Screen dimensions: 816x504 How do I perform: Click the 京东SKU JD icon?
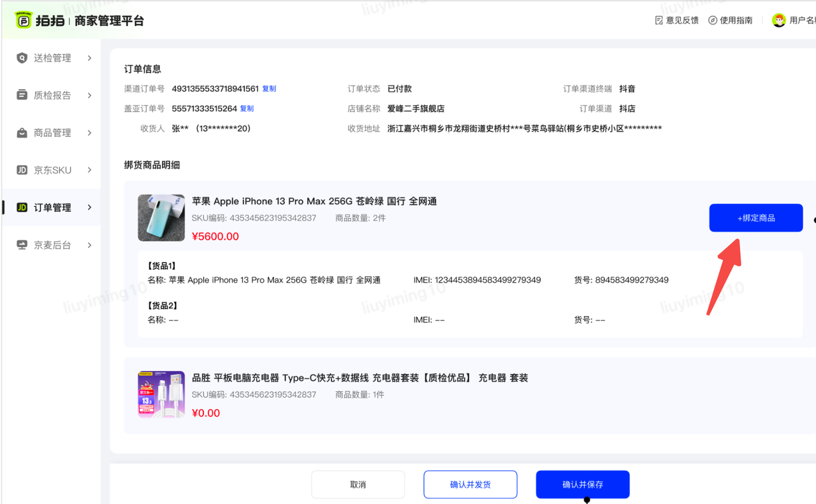(x=22, y=170)
